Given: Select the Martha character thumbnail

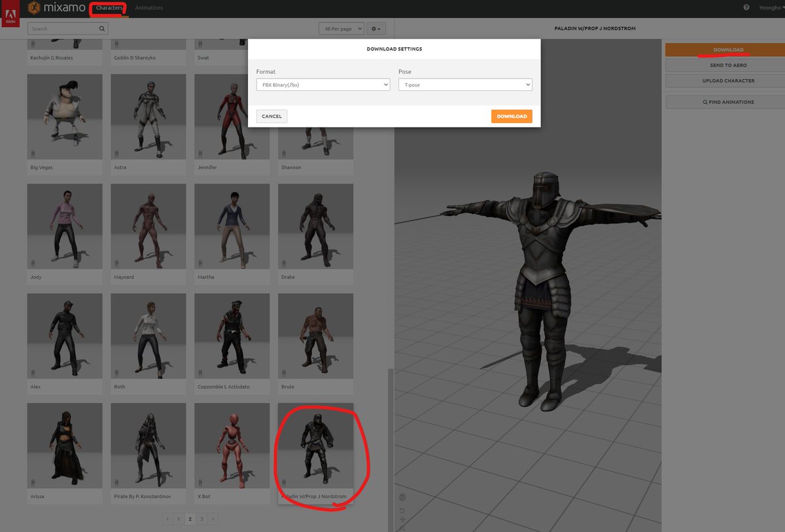Looking at the screenshot, I should coord(232,226).
